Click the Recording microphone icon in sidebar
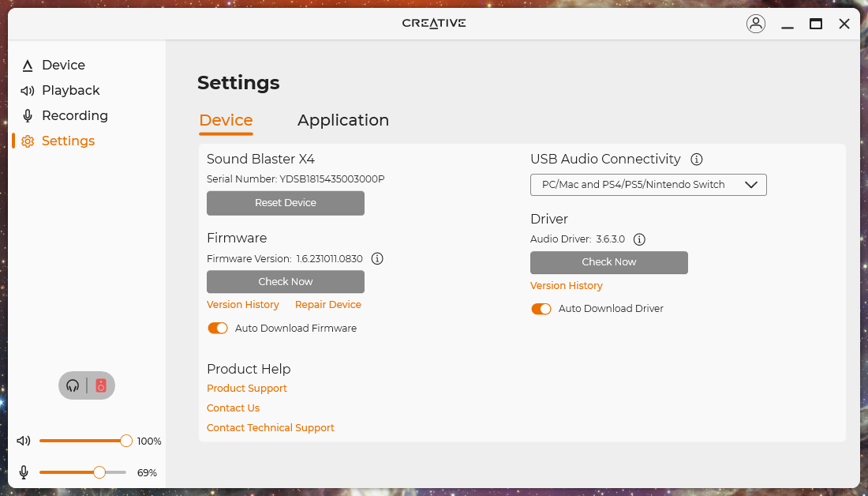Image resolution: width=868 pixels, height=496 pixels. coord(27,116)
